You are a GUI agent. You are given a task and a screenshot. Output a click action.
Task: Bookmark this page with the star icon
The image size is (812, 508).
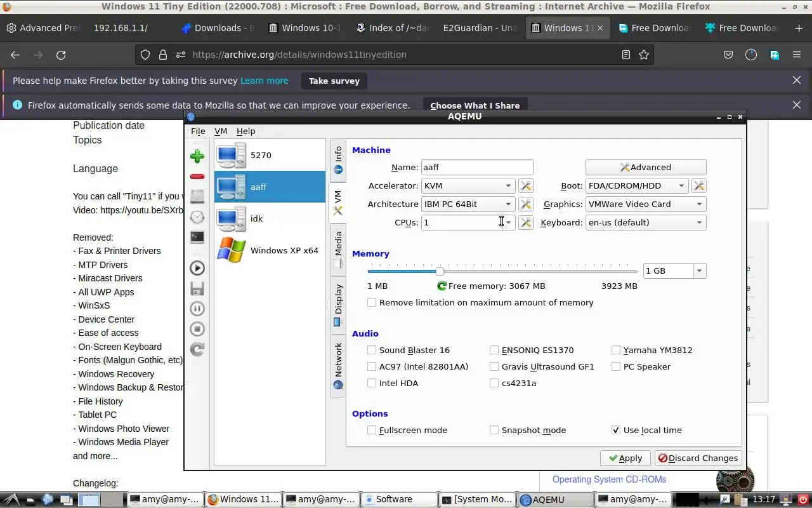coord(644,55)
